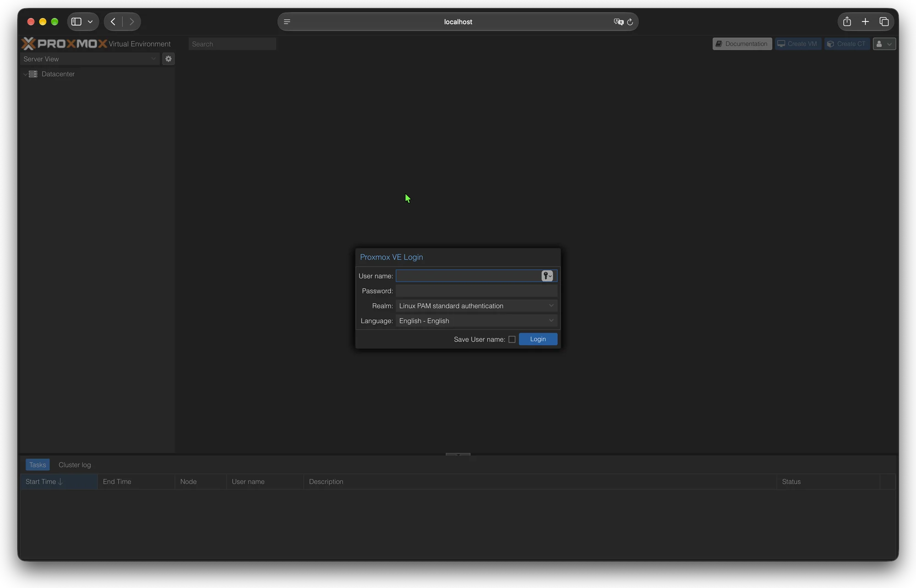The width and height of the screenshot is (916, 588).
Task: Go back with the browser back arrow
Action: coord(113,22)
